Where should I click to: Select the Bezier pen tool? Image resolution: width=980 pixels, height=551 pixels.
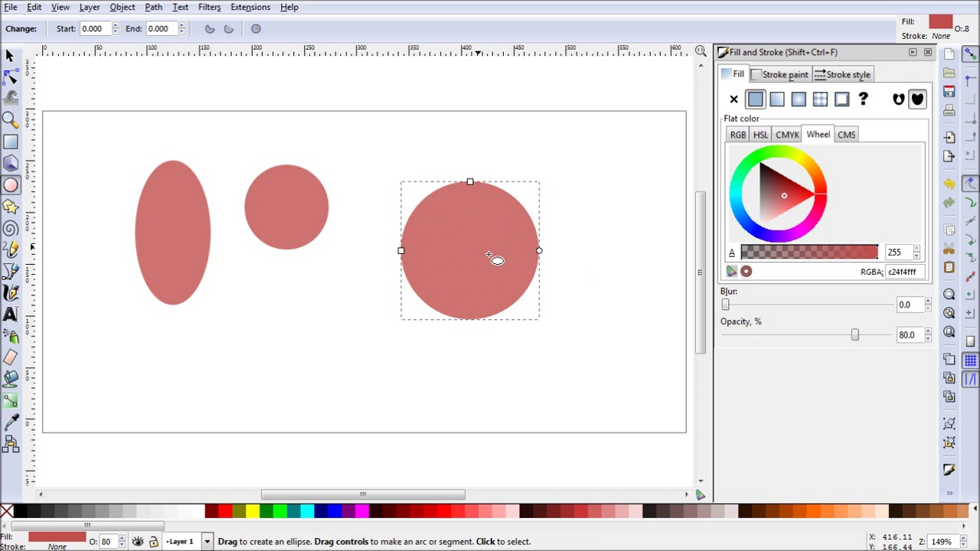tap(10, 271)
